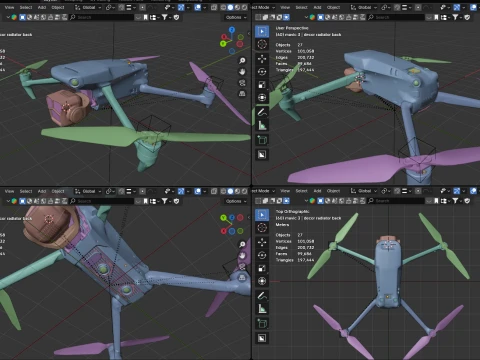Screen dimensions: 480x360
Task: Select the Rotate tool in Top Orthographic viewport
Action: (262, 255)
